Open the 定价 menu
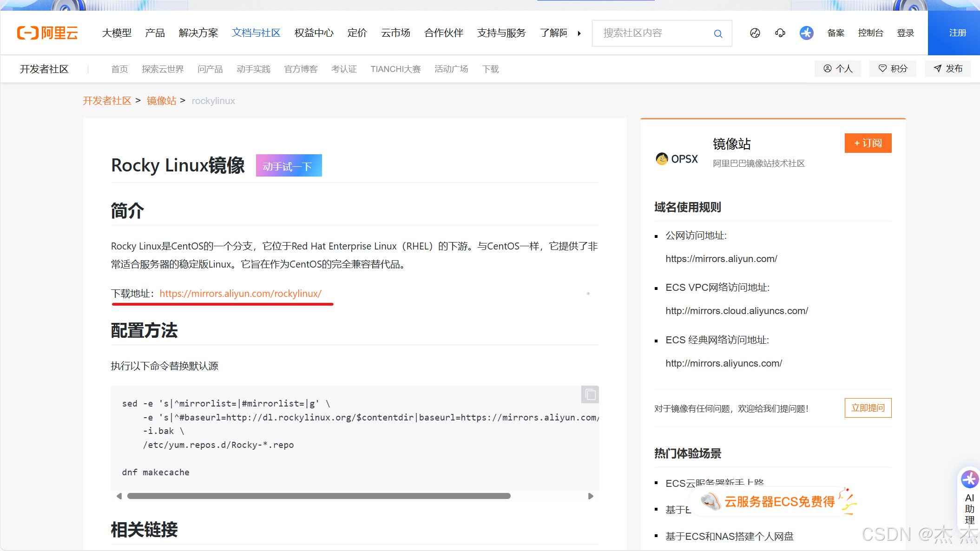The image size is (980, 551). pos(357,33)
